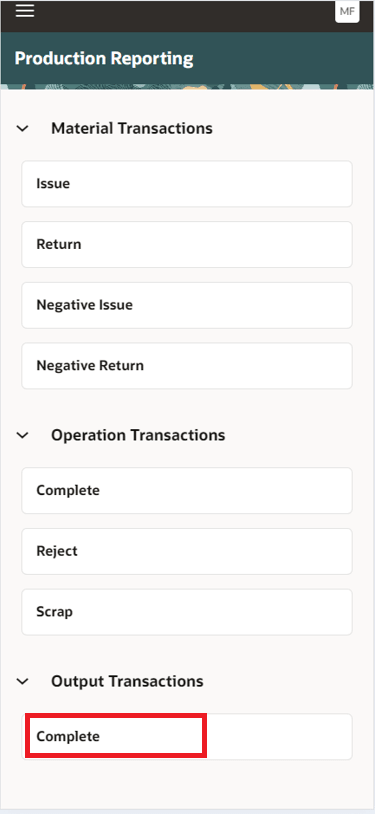Choose Negative Return transaction
Screen dimensions: 375x814
point(187,366)
